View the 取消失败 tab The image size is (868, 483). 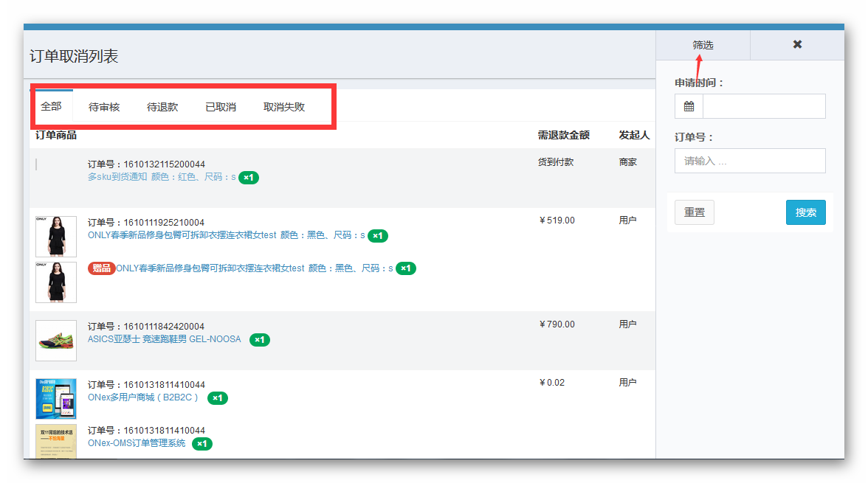(x=284, y=107)
